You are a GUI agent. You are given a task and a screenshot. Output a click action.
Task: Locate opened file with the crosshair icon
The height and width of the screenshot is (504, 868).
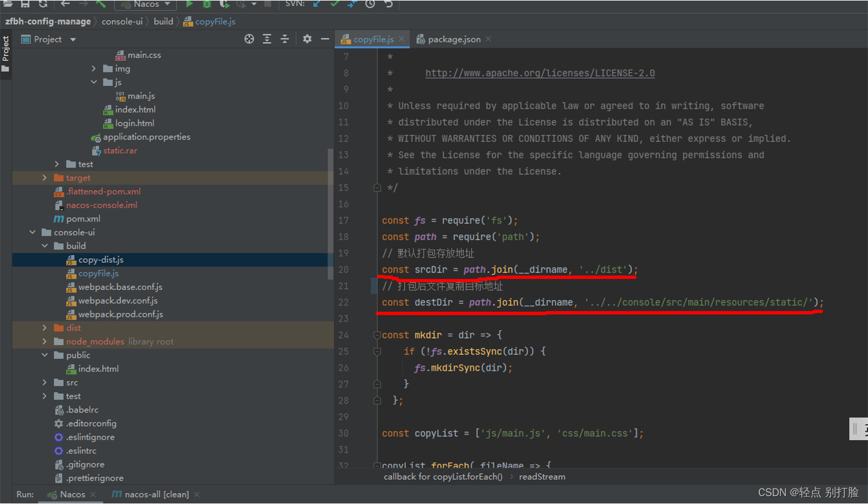click(249, 39)
